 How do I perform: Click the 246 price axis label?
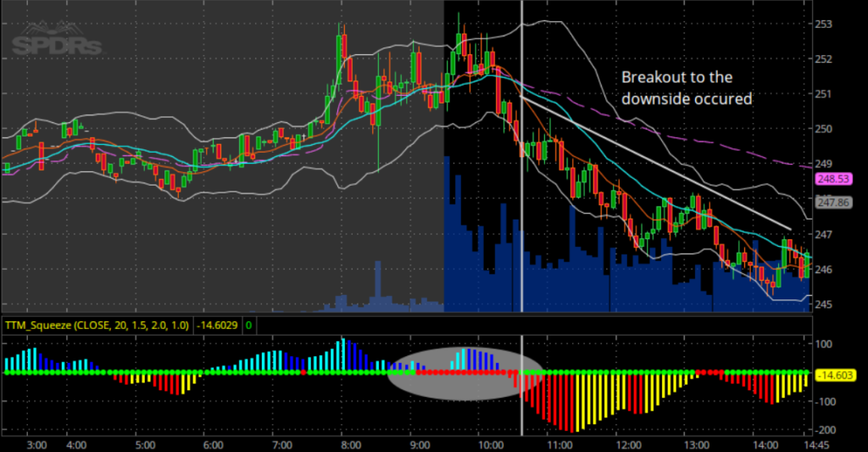click(823, 270)
